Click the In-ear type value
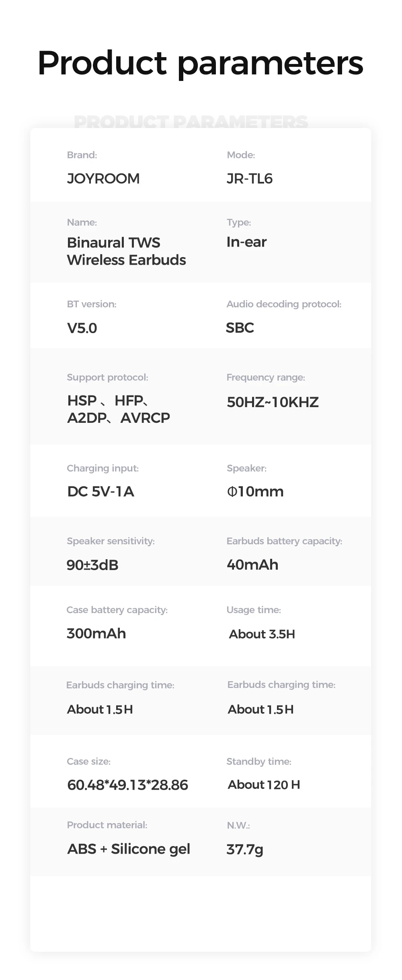This screenshot has height=980, width=402. click(x=246, y=242)
